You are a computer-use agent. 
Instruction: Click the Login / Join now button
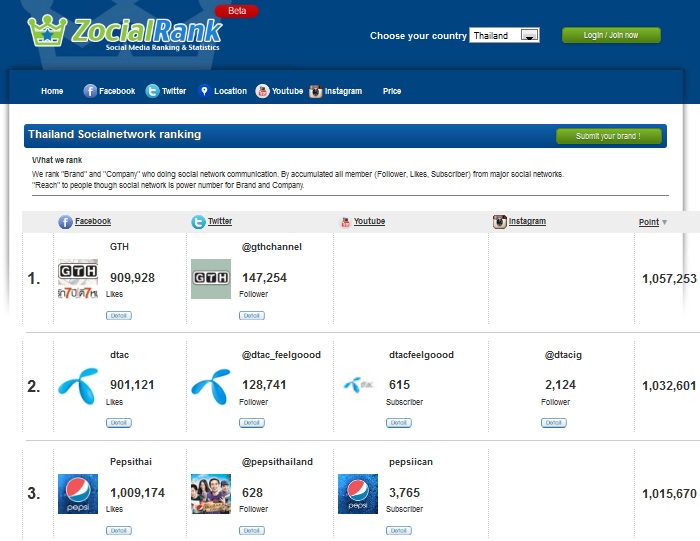pos(611,35)
